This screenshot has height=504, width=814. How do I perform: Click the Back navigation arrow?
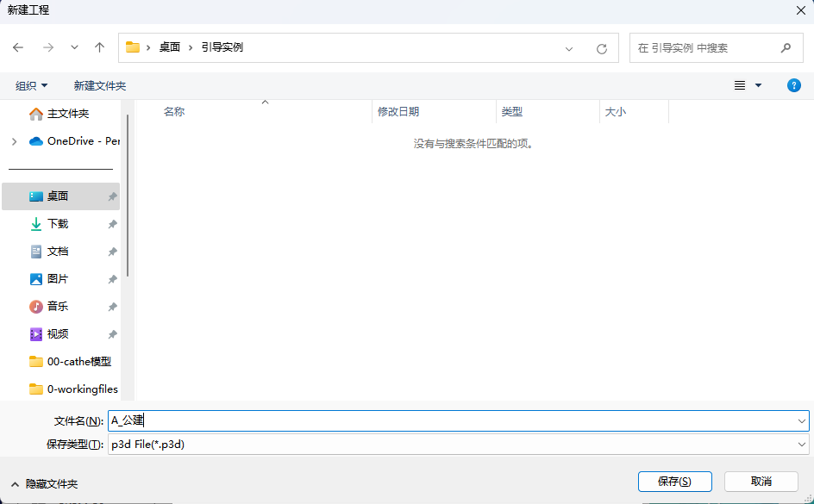point(18,48)
